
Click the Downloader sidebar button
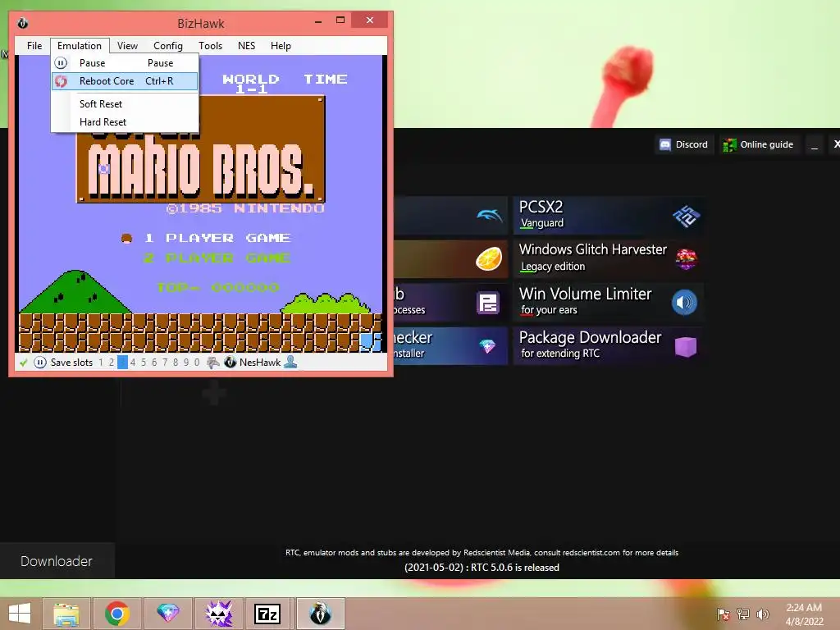57,561
